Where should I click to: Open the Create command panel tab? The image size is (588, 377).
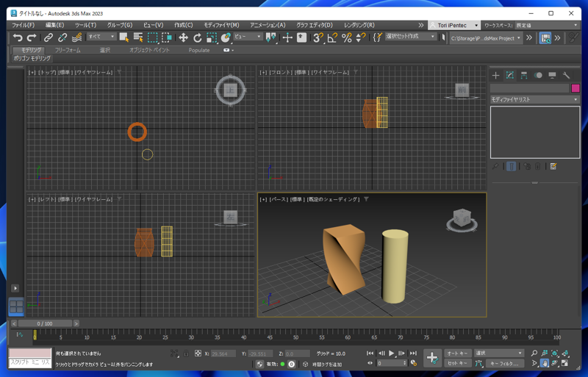[x=495, y=76]
